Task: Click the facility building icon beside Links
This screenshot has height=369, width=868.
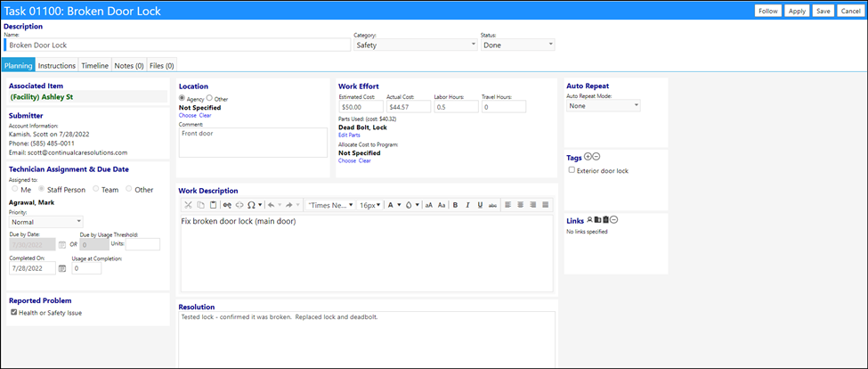Action: click(x=597, y=219)
